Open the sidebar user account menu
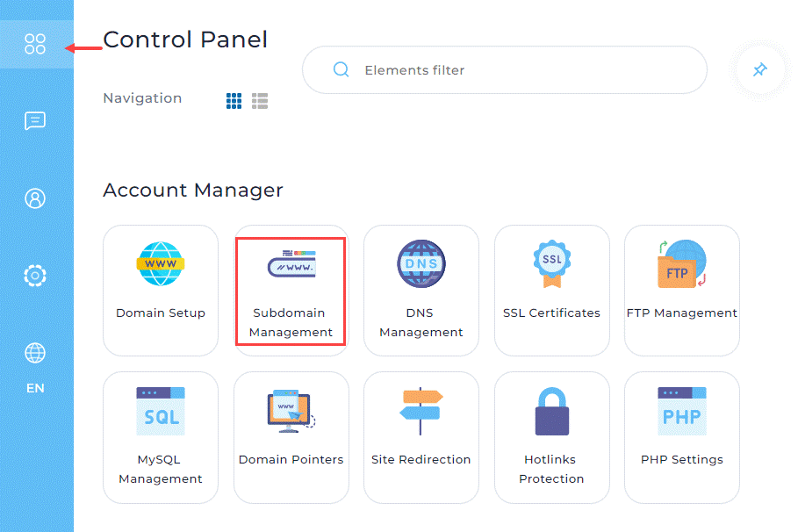The height and width of the screenshot is (532, 798). (35, 198)
